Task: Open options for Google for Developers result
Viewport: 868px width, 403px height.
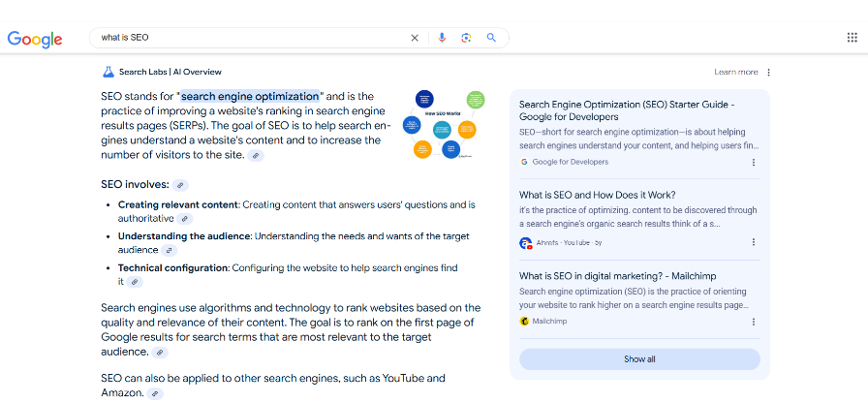Action: click(x=754, y=162)
